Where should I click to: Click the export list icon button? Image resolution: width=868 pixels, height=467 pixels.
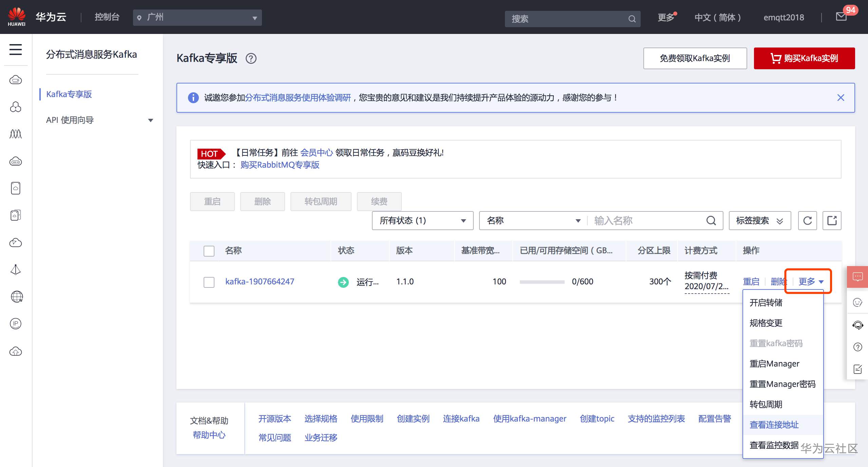832,221
